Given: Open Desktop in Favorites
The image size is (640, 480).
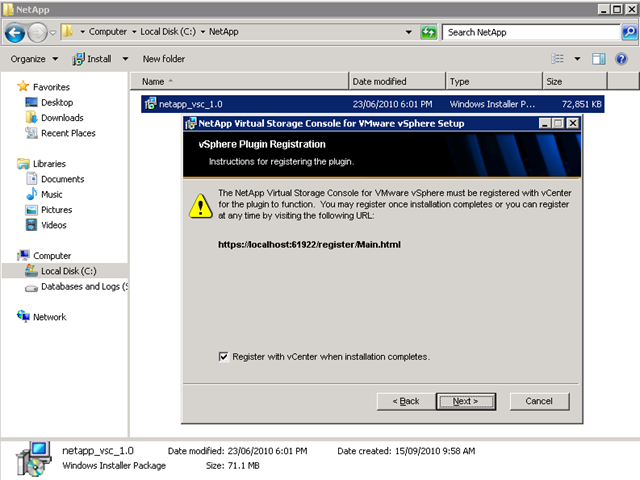Looking at the screenshot, I should 57,102.
